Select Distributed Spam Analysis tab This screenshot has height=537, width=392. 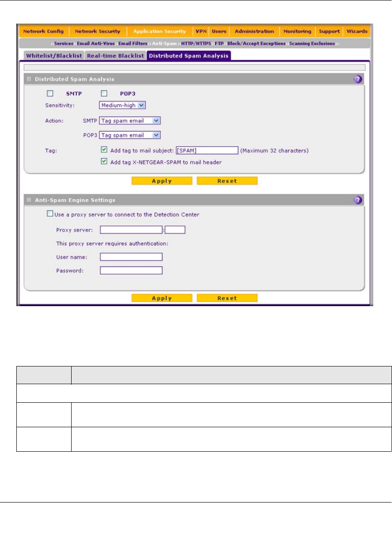189,56
